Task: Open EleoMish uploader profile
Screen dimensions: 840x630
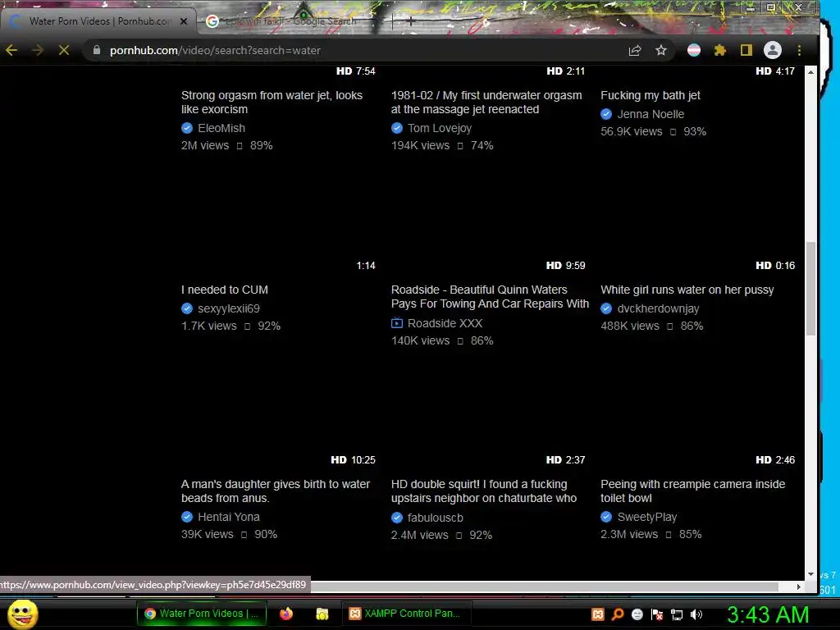Action: tap(221, 128)
